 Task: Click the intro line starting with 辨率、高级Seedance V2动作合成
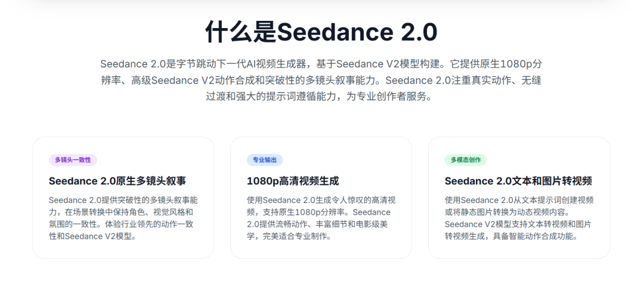tap(321, 81)
